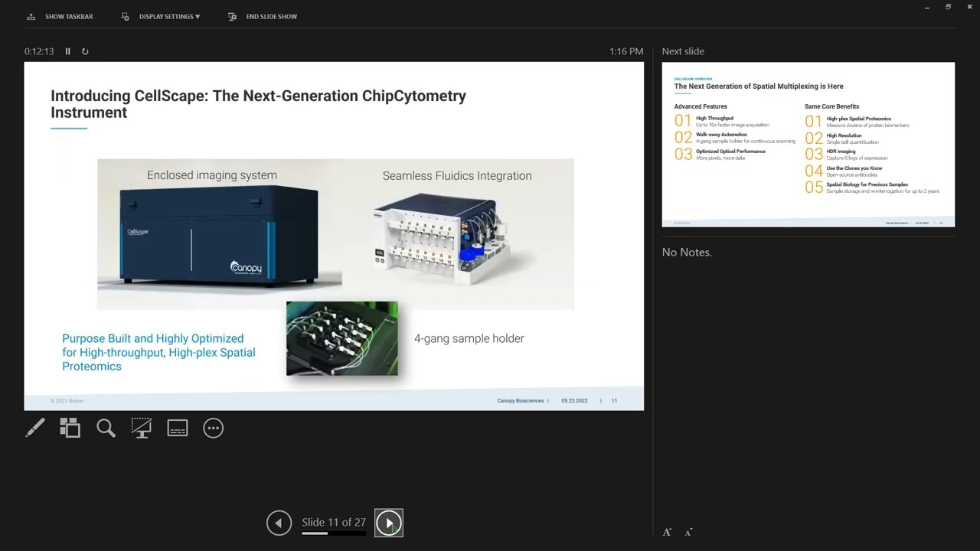Click 'Seamless Fluidics Integration' slide text
Viewport: 980px width, 551px height.
[x=457, y=176]
